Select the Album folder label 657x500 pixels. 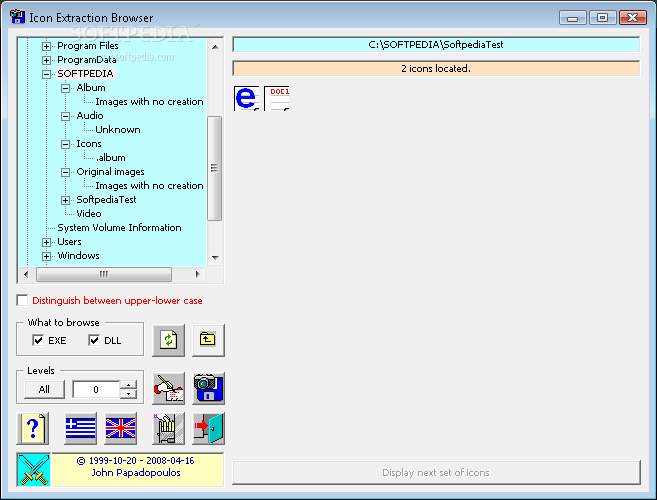(91, 88)
